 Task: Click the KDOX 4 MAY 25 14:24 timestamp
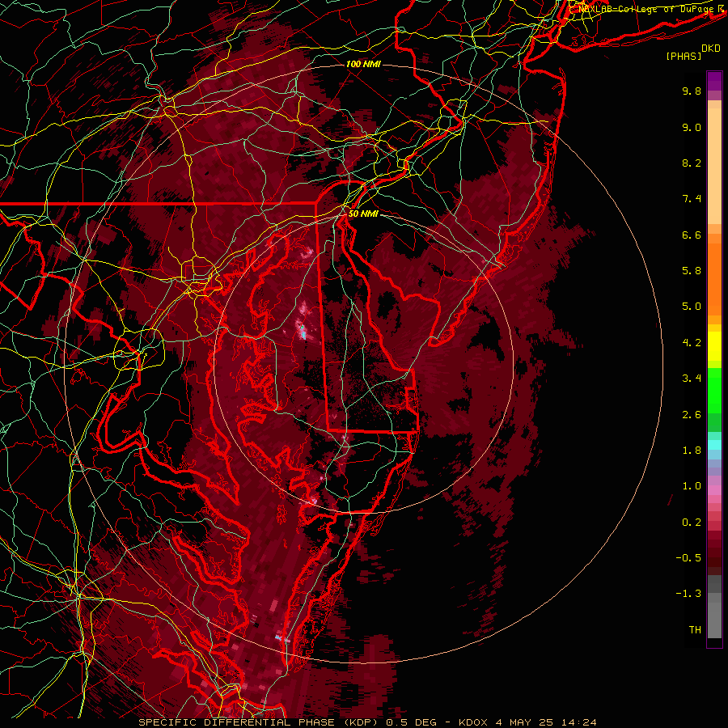[x=527, y=722]
